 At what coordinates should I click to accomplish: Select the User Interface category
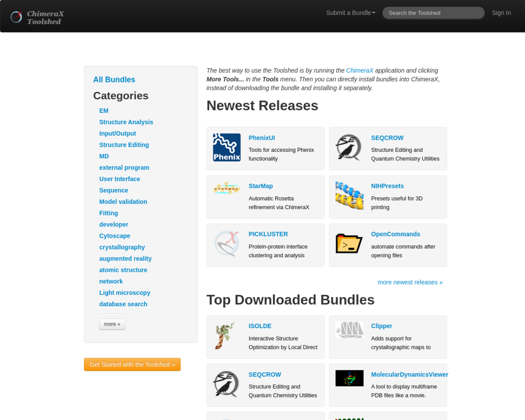point(119,179)
